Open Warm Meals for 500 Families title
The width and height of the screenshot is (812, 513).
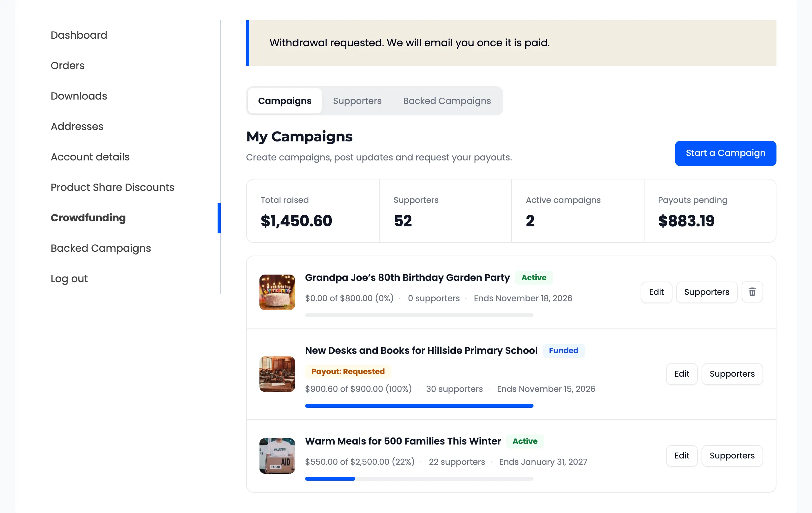tap(403, 441)
